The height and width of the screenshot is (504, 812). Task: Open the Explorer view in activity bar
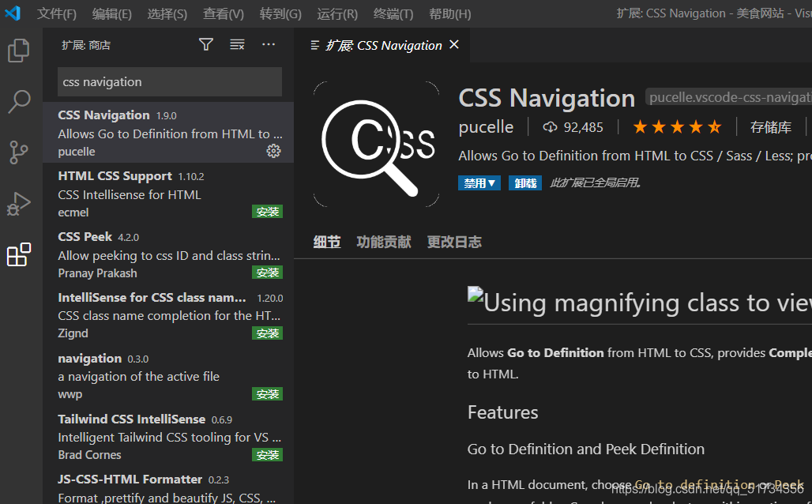[19, 51]
